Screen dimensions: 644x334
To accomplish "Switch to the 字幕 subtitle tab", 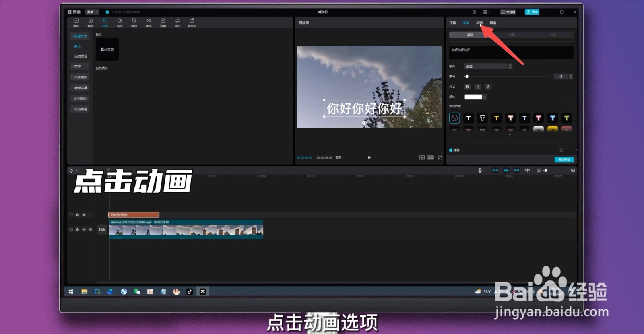I will pyautogui.click(x=453, y=23).
